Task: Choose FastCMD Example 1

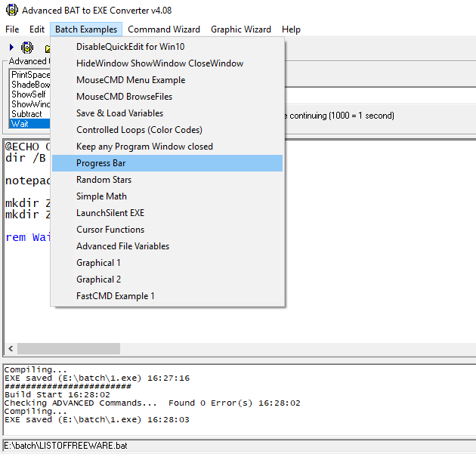Action: pos(167,296)
